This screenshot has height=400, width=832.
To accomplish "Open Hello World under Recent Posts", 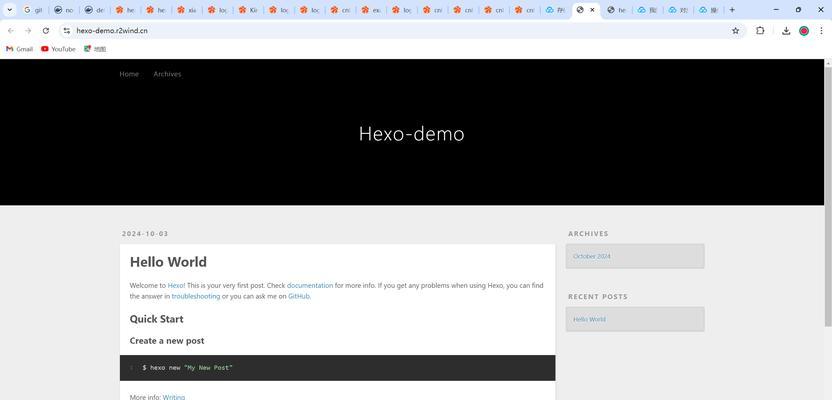I will [589, 319].
